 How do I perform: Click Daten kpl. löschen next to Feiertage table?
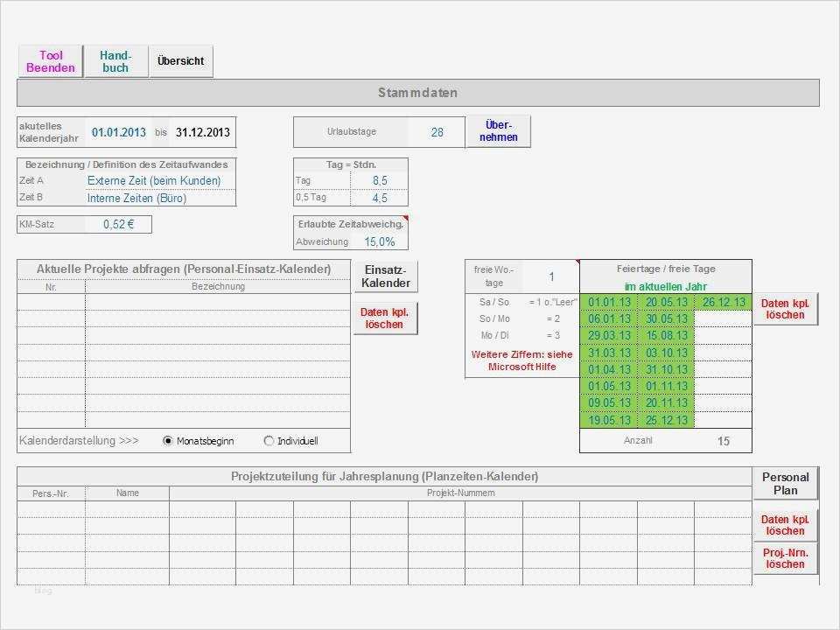[x=785, y=308]
